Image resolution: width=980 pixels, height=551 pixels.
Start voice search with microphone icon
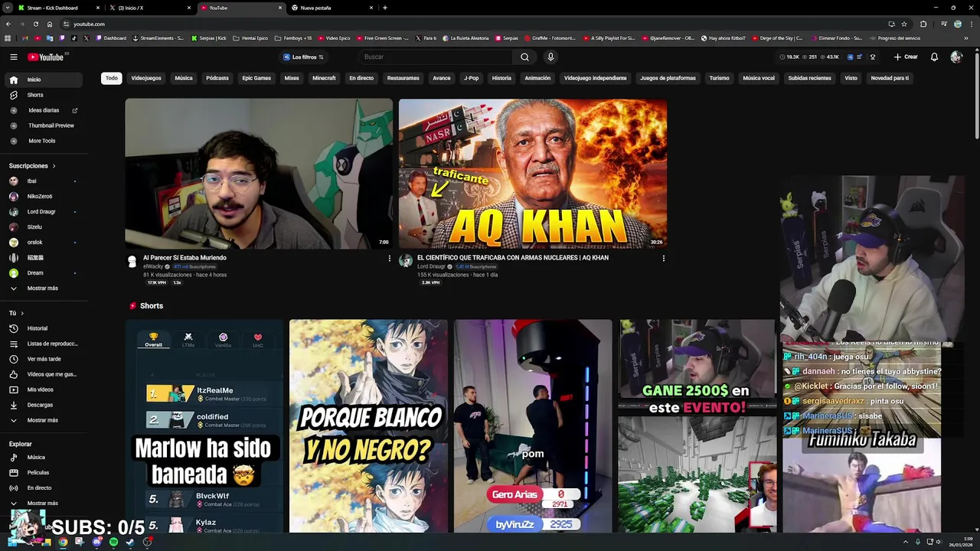tap(550, 57)
